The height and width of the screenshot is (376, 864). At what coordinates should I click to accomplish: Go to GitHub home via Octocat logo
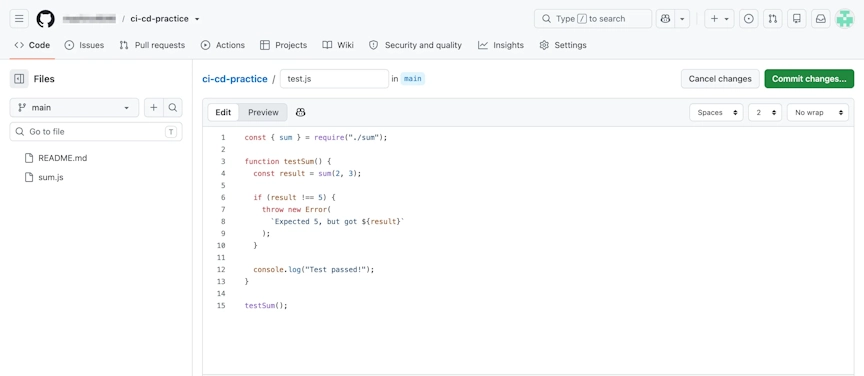46,19
